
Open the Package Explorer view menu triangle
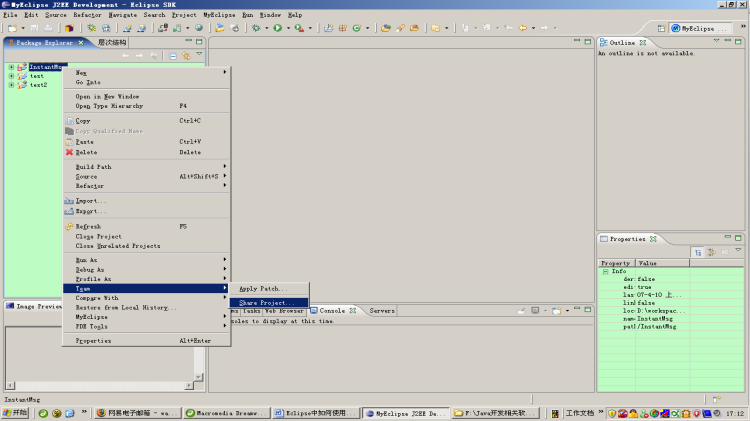coord(199,54)
